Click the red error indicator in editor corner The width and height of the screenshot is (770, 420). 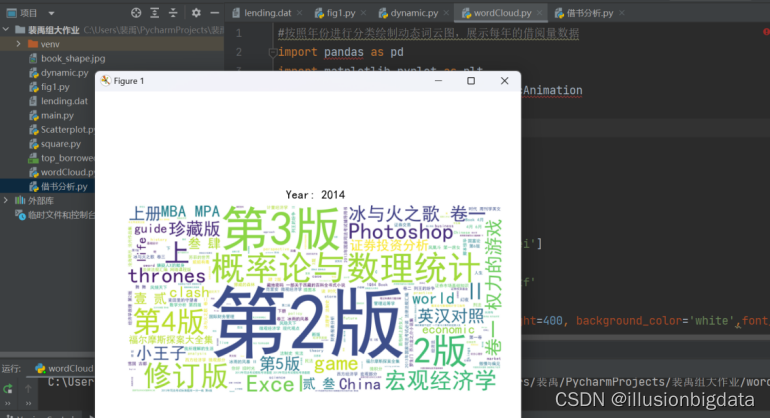pyautogui.click(x=766, y=32)
